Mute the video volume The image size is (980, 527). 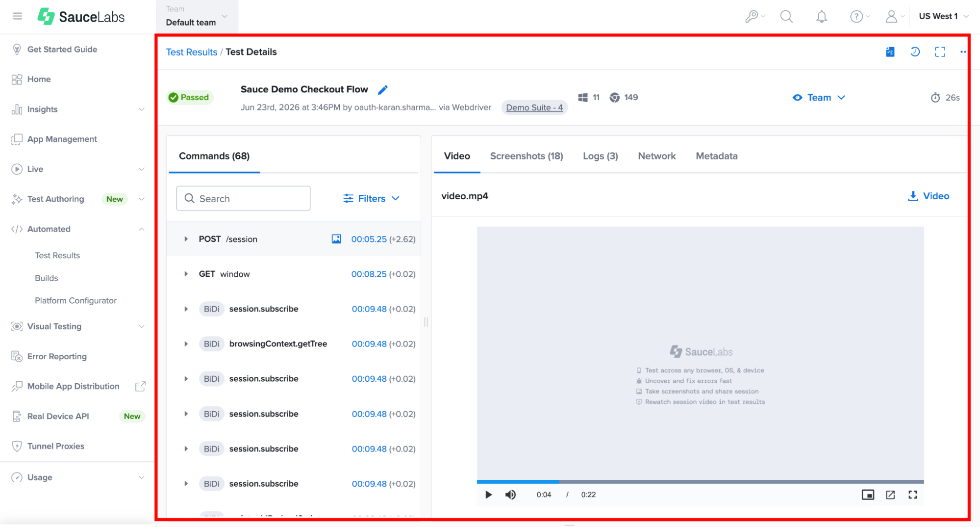(510, 495)
